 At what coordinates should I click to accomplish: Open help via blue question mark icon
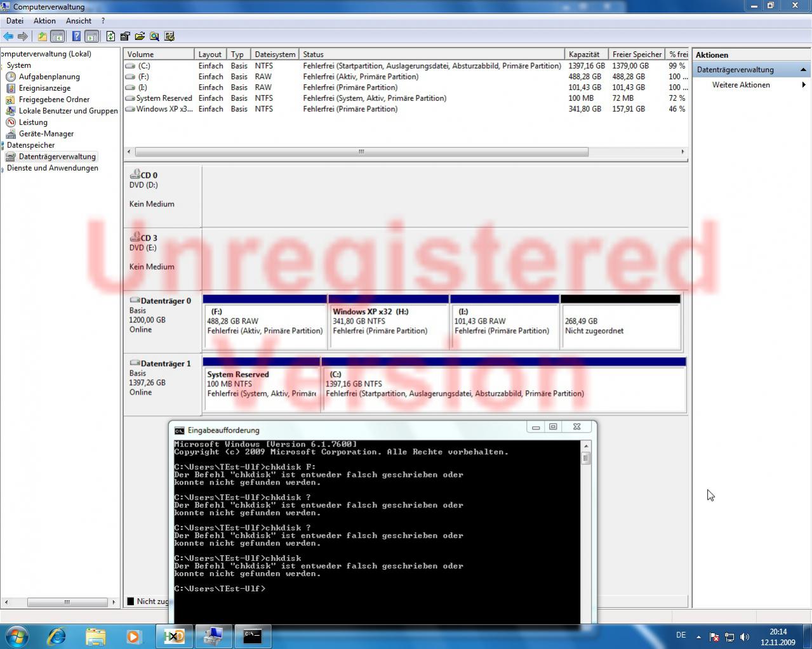pyautogui.click(x=76, y=36)
